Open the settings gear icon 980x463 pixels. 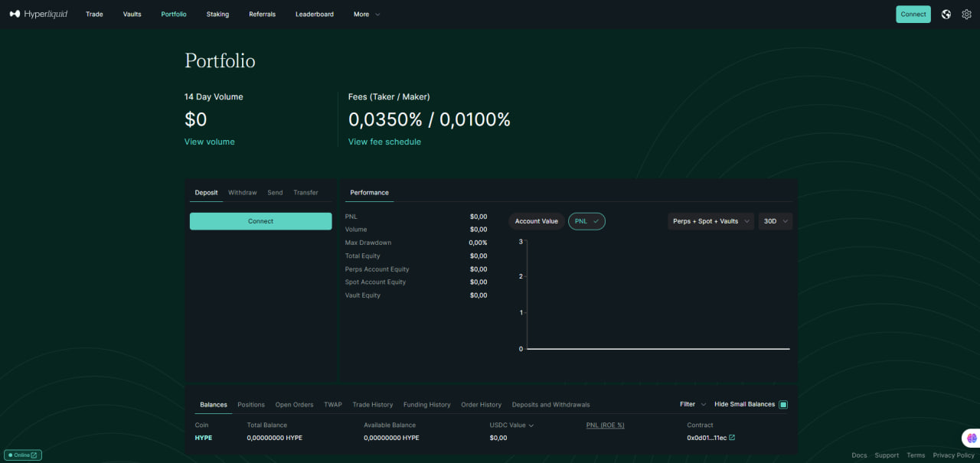point(967,14)
